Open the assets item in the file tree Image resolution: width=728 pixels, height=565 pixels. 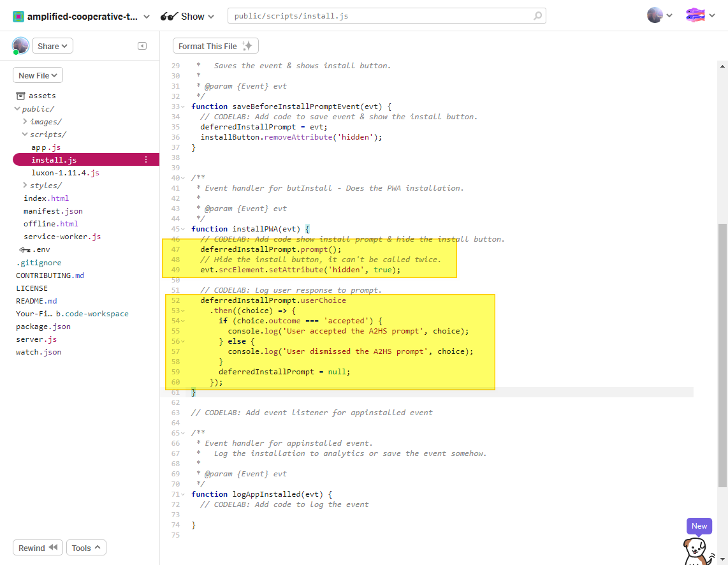pos(36,96)
